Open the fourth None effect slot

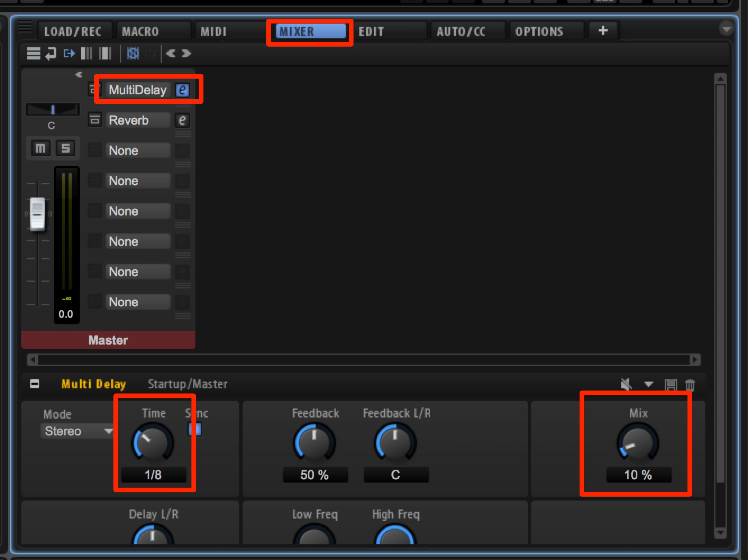coord(138,241)
